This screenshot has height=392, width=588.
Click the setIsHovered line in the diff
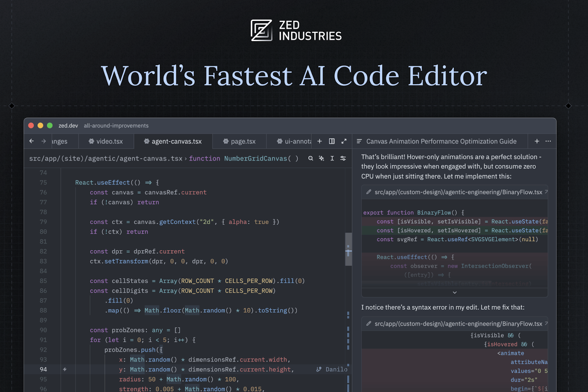coord(455,230)
